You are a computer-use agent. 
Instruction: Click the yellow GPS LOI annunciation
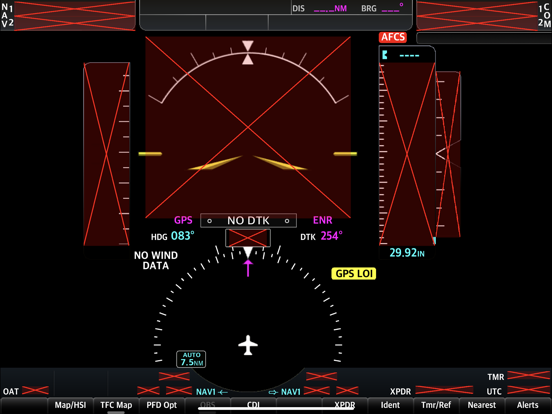point(354,274)
